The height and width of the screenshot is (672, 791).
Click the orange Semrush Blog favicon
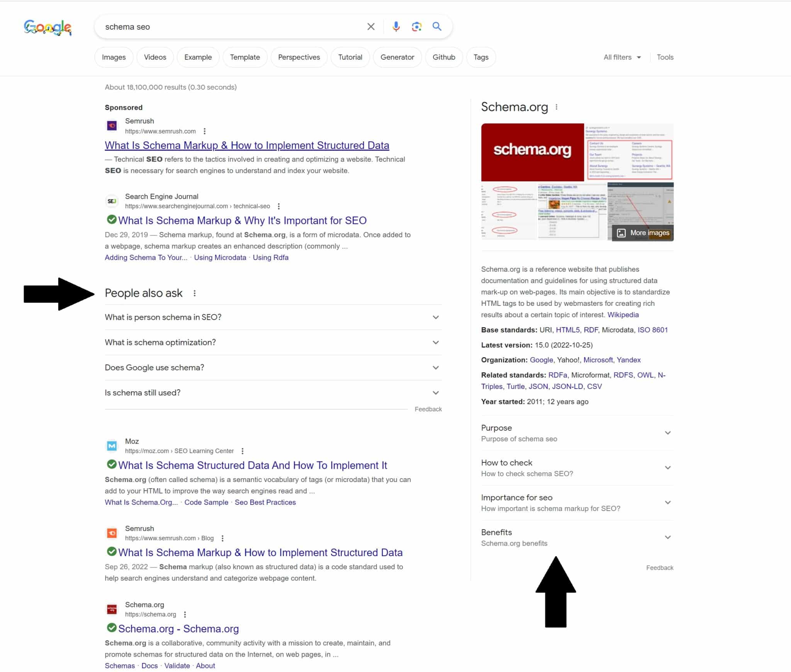[x=112, y=533]
